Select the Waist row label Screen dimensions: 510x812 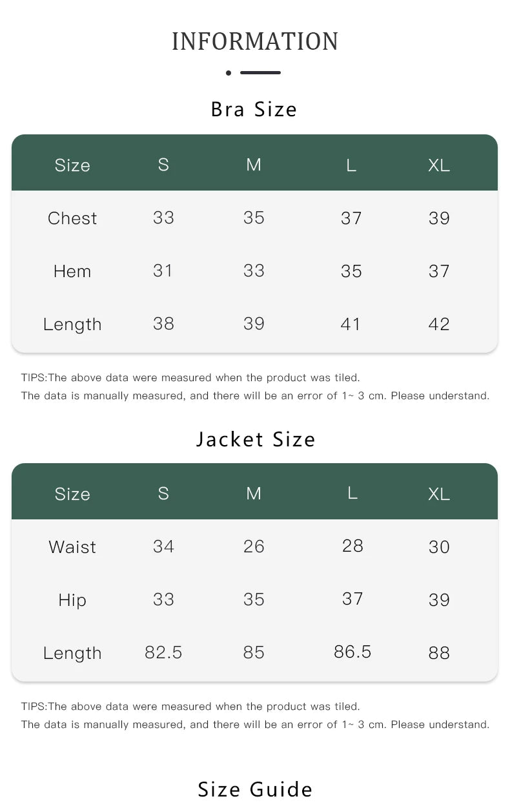click(x=72, y=547)
